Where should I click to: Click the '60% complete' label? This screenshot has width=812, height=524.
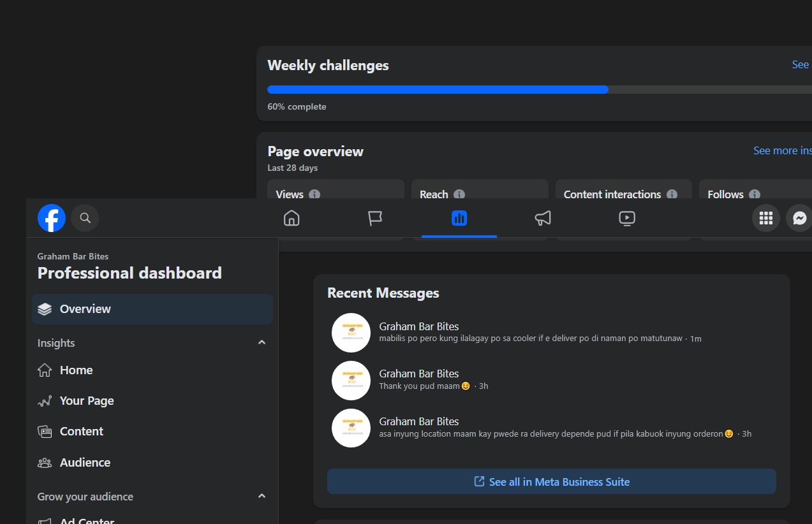(x=297, y=106)
